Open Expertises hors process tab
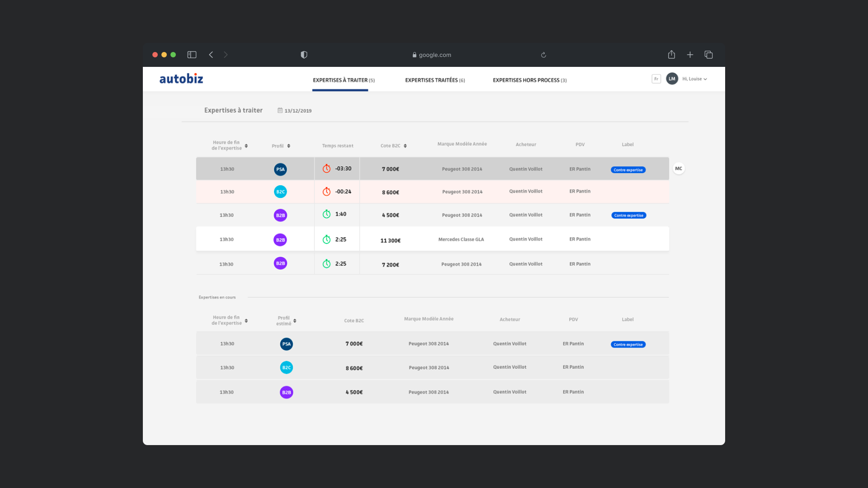Image resolution: width=868 pixels, height=488 pixels. (529, 80)
